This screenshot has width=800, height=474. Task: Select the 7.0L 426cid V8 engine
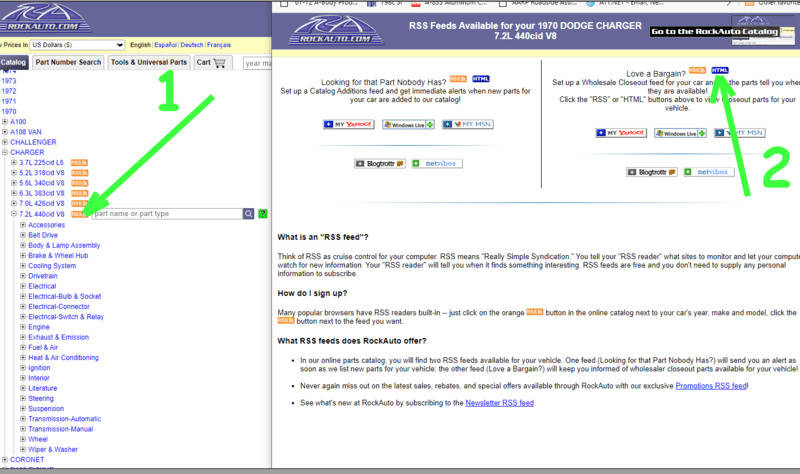click(42, 204)
